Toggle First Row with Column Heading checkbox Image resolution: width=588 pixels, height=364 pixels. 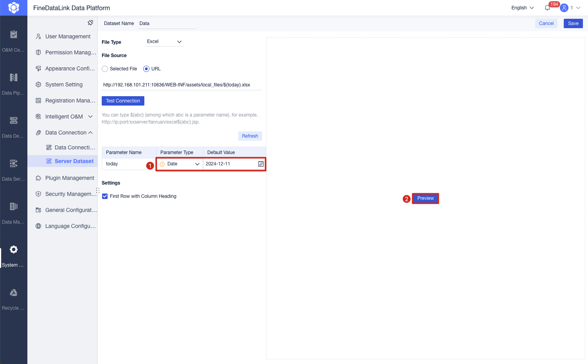point(105,196)
